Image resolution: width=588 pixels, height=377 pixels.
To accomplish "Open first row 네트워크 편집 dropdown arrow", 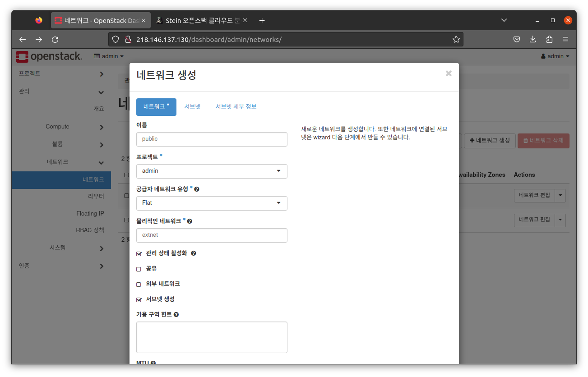I will 560,195.
